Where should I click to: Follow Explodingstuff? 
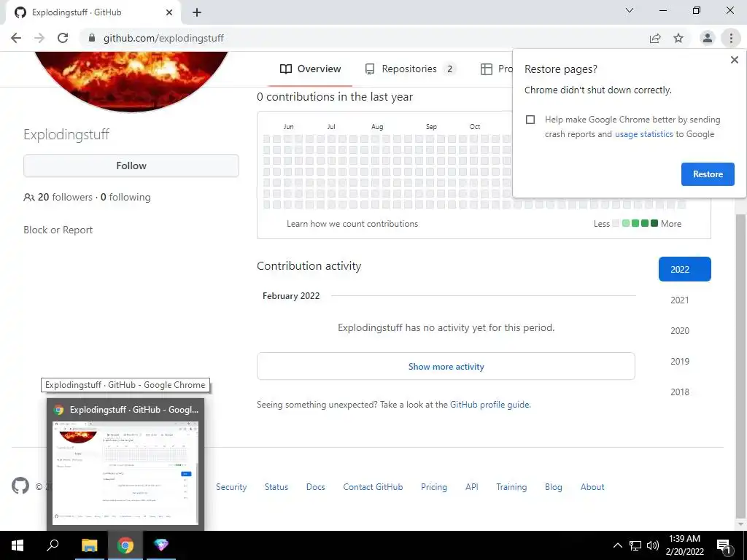tap(131, 166)
